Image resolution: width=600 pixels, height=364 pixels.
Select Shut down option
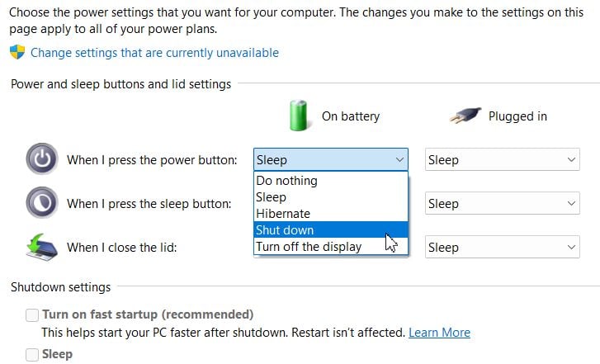(331, 230)
